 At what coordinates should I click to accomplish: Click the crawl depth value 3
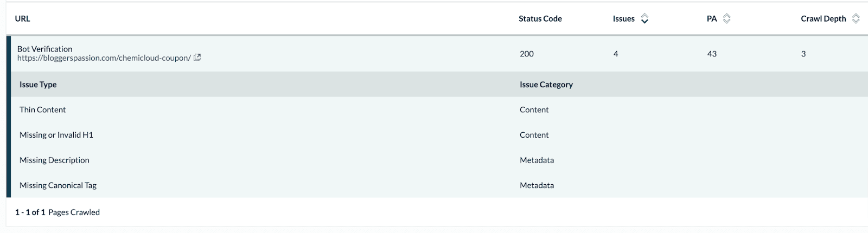803,54
